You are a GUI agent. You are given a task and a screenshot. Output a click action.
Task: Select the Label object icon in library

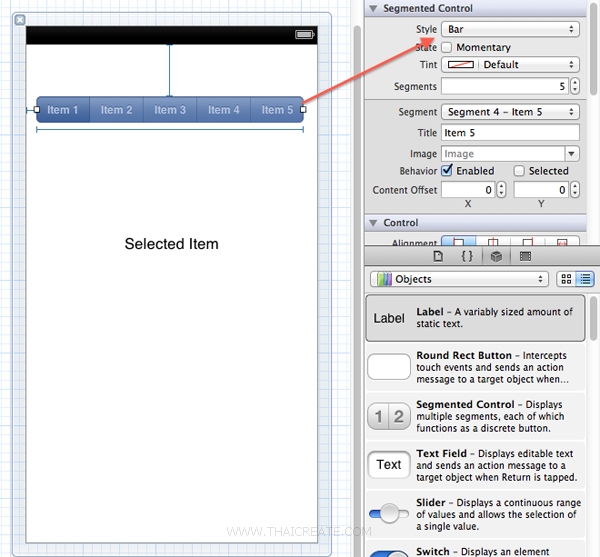tap(389, 318)
